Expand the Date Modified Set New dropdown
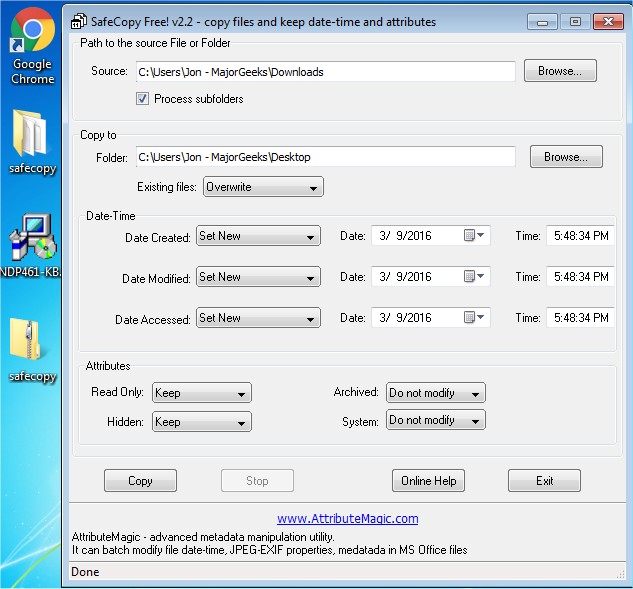The image size is (633, 589). 258,277
